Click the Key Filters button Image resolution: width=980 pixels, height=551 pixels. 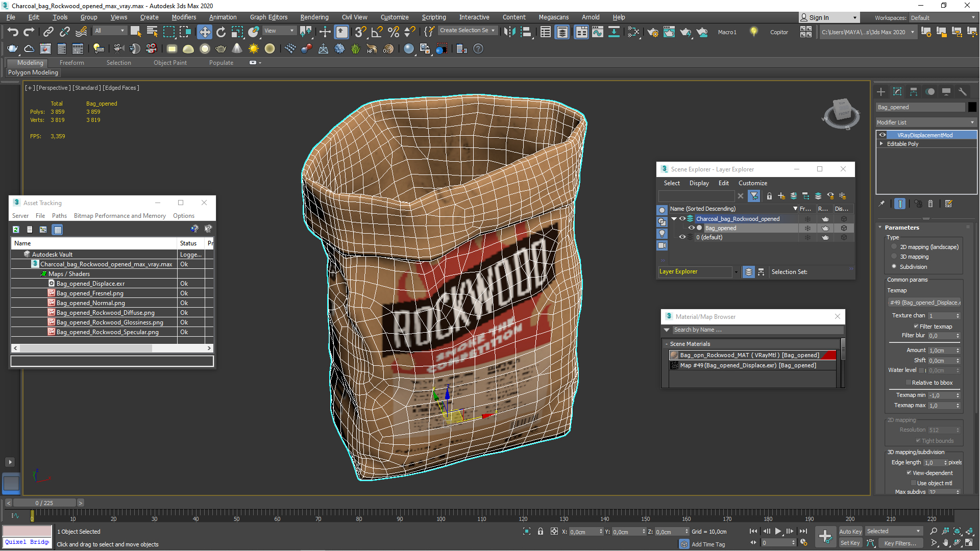click(900, 543)
